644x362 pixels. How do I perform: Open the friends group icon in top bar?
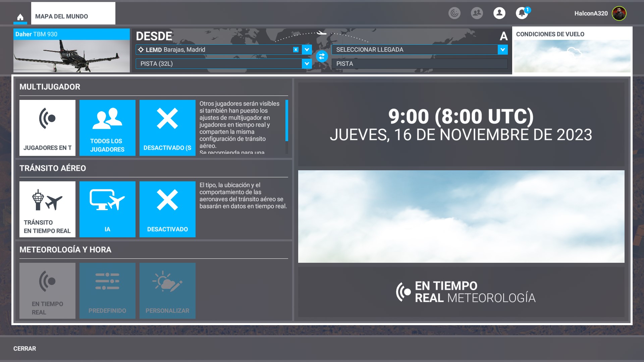pos(477,13)
